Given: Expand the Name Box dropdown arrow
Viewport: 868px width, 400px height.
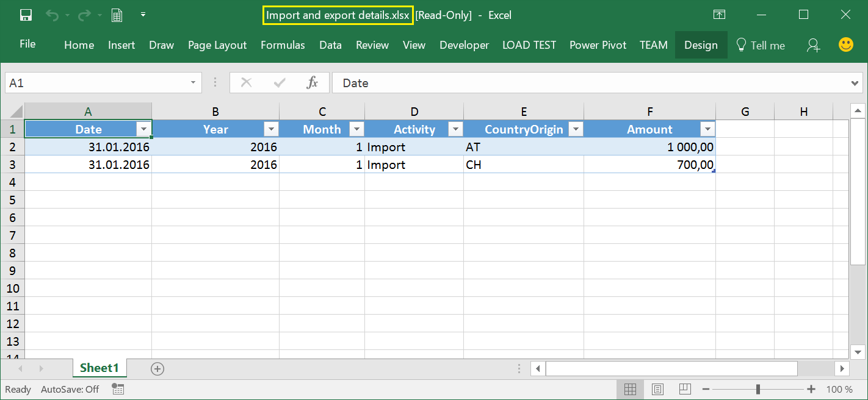Looking at the screenshot, I should [193, 83].
